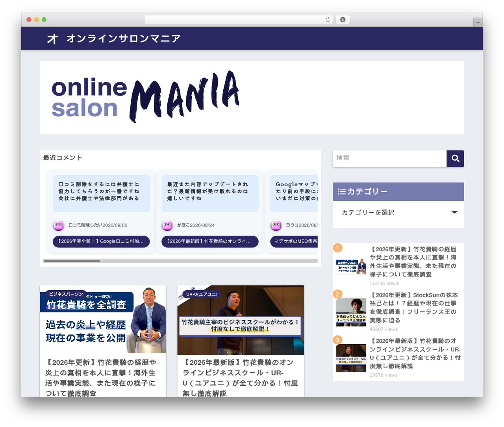Screen dimensions: 504x427
Task: Click commenter name かほこ2026/08/24
Action: (x=196, y=225)
